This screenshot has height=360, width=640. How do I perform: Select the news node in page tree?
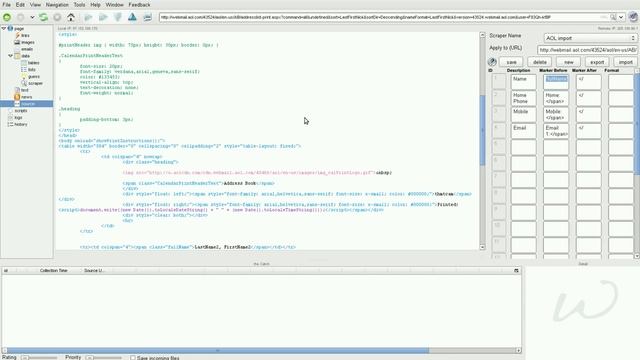23,97
